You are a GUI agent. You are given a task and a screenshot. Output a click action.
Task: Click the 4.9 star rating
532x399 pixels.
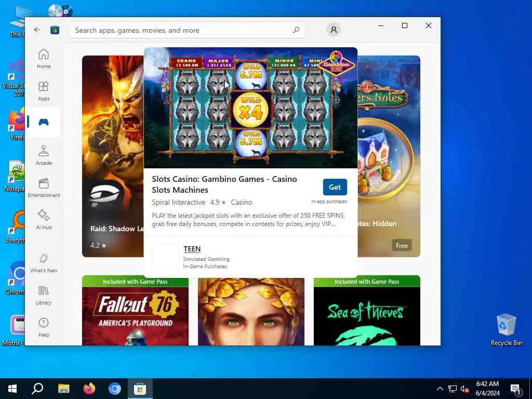coord(218,202)
